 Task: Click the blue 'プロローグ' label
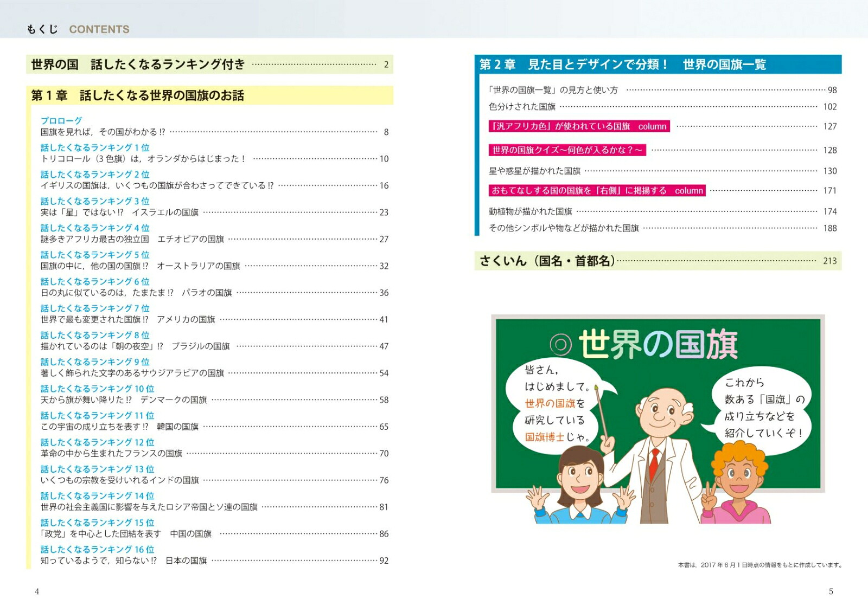click(61, 120)
